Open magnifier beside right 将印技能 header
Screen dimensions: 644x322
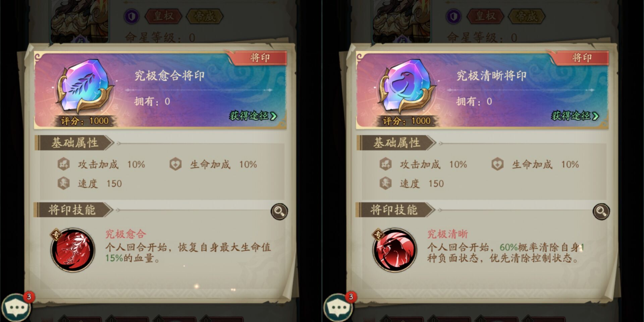tap(601, 211)
